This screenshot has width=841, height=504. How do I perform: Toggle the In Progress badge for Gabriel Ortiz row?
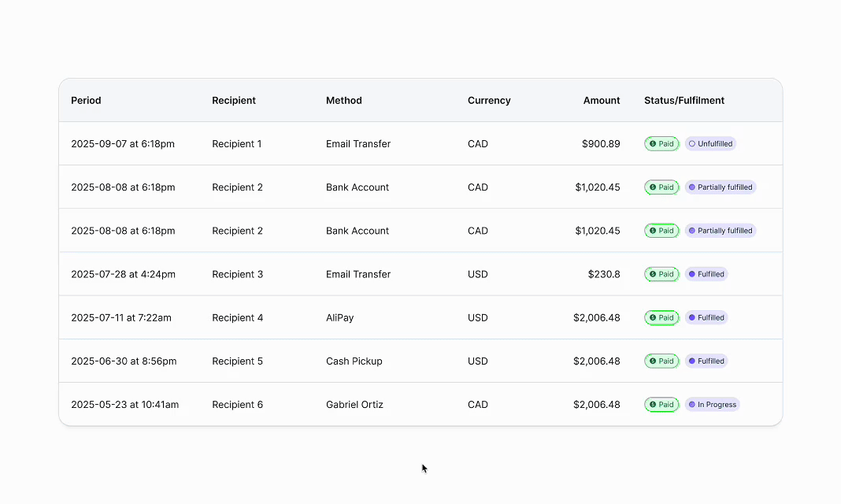click(712, 404)
